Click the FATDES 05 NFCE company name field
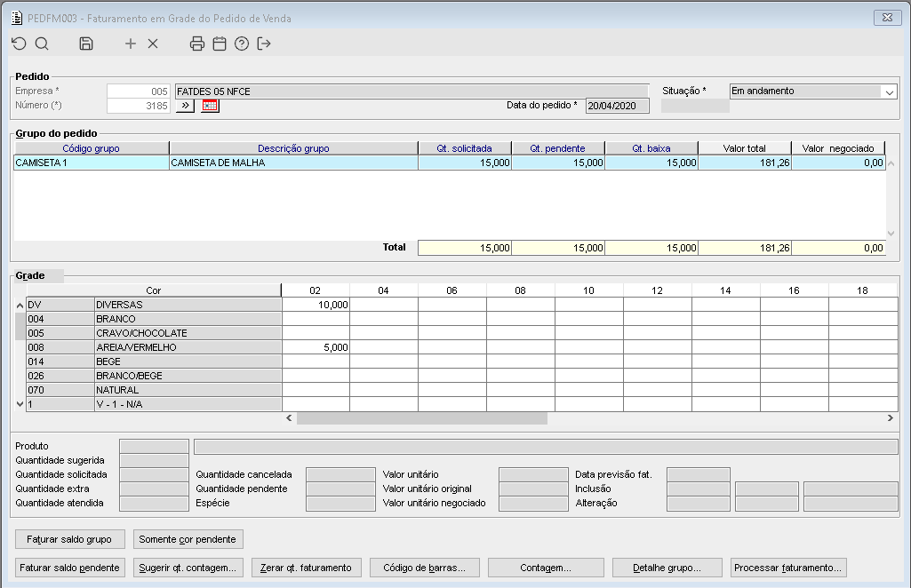 pyautogui.click(x=412, y=91)
